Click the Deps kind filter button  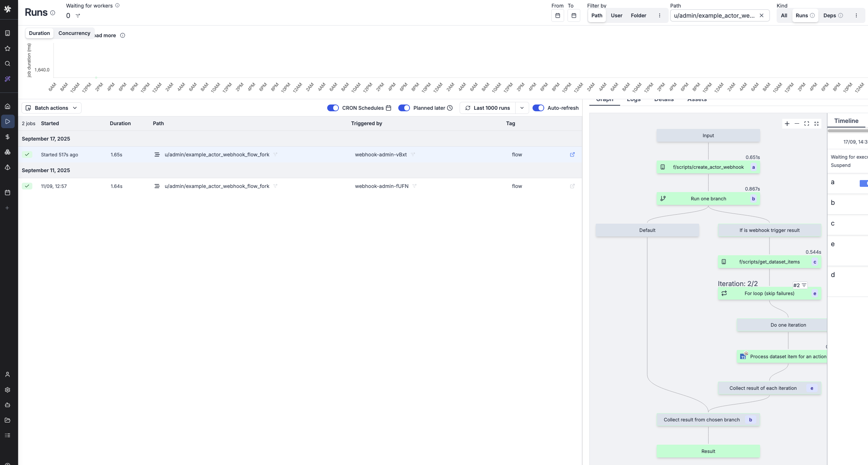831,15
